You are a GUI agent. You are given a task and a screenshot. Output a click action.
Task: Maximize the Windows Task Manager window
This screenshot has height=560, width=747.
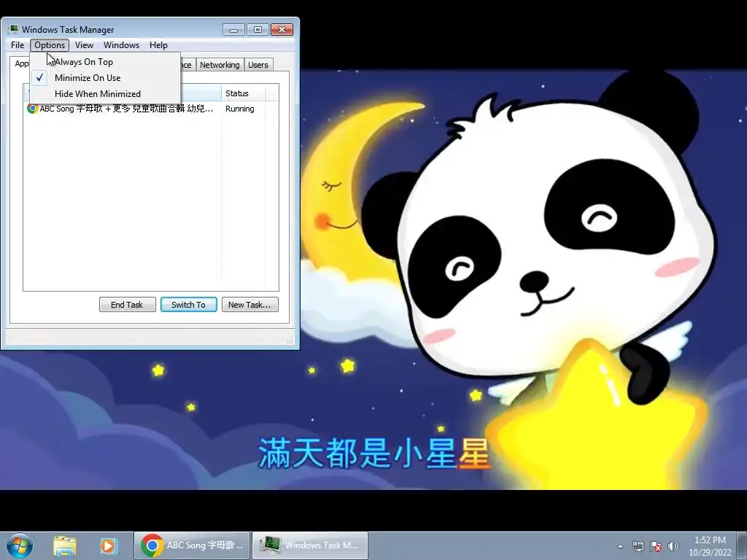coord(258,29)
